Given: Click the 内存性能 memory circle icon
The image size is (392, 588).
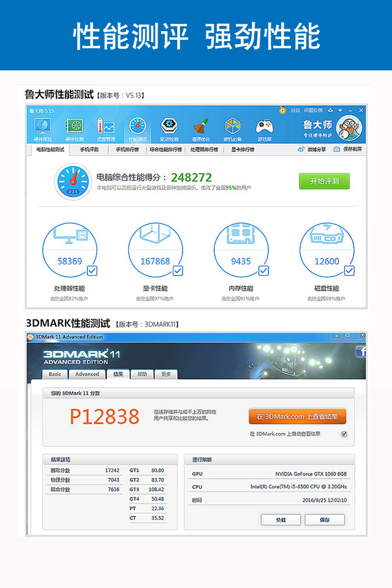Looking at the screenshot, I should (241, 250).
